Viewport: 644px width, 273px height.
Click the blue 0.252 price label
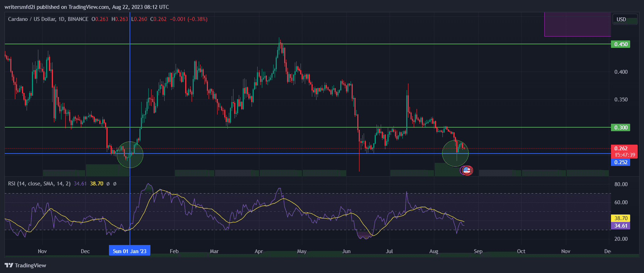pyautogui.click(x=620, y=162)
